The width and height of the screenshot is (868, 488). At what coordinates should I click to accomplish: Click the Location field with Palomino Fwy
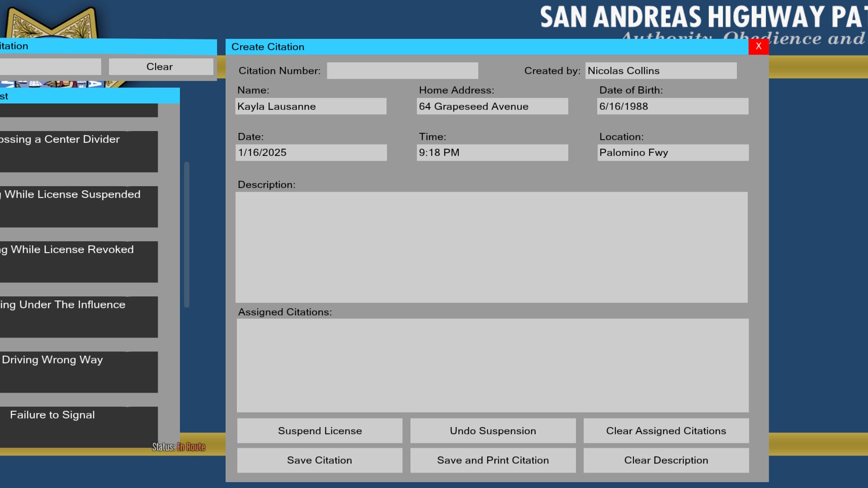672,153
